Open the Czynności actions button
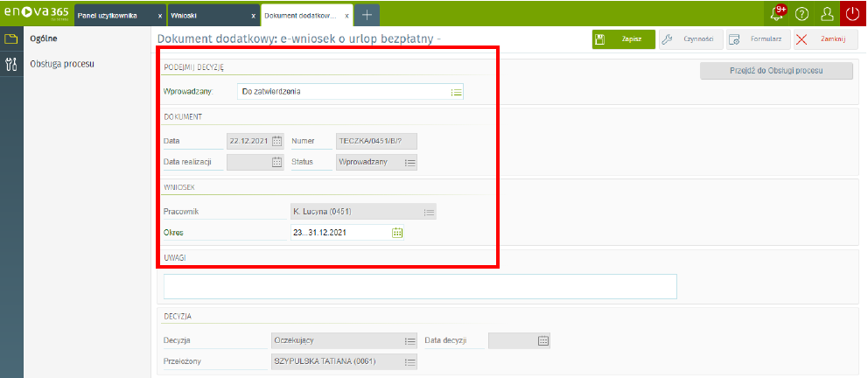Image resolution: width=868 pixels, height=378 pixels. click(689, 39)
